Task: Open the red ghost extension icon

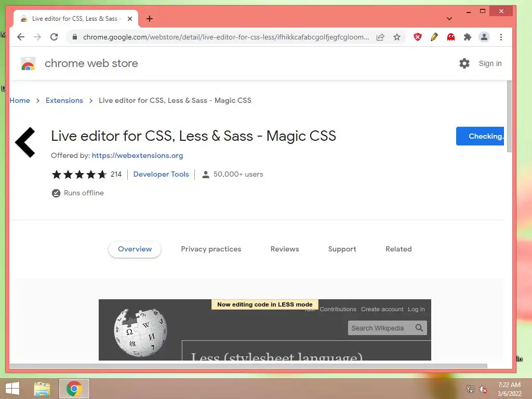Action: pyautogui.click(x=451, y=37)
